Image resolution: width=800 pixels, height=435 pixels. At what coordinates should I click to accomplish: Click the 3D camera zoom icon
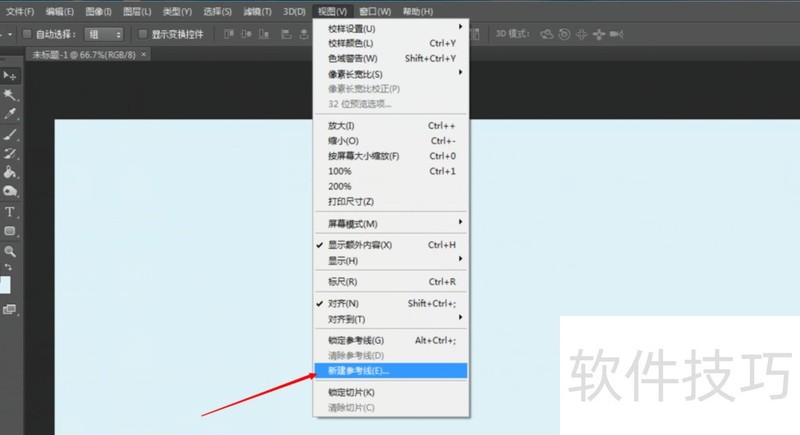click(x=616, y=34)
